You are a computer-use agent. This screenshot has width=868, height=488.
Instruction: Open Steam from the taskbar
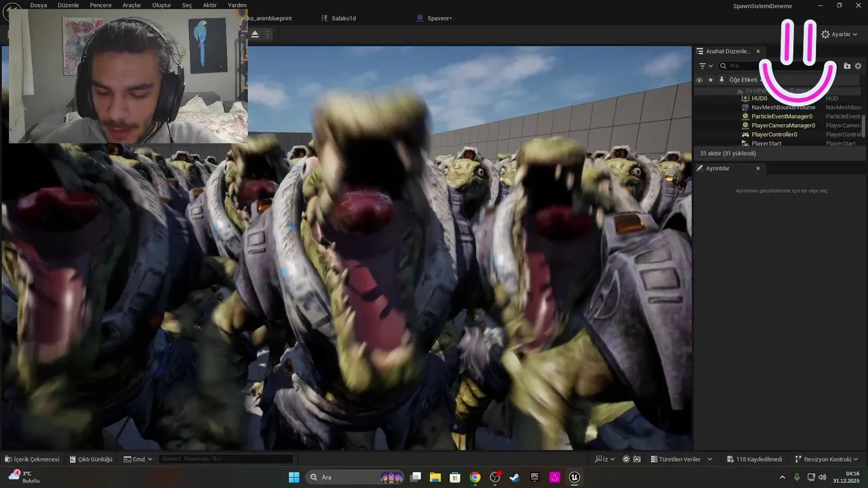(515, 477)
